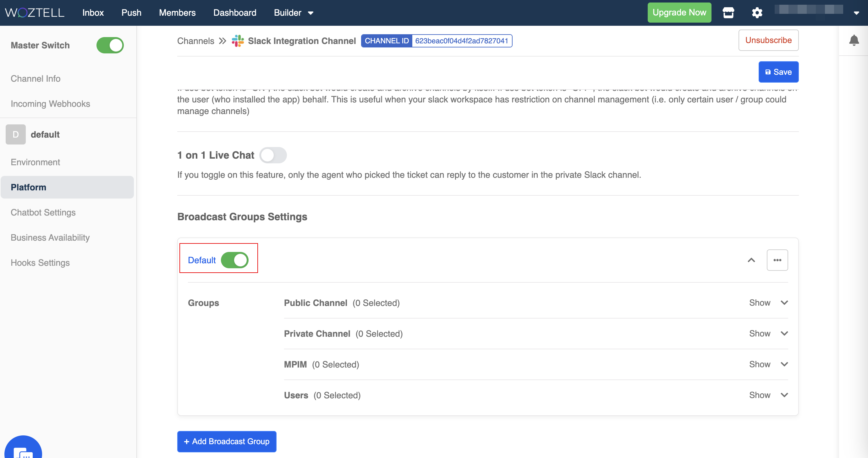Disable the Default broadcast group toggle
The image size is (868, 458).
pyautogui.click(x=234, y=260)
